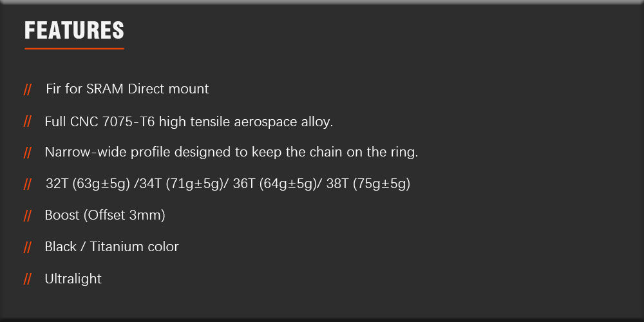Click the 38T (75g±5g) weight entry
Screen dimensions: 644x322
[x=368, y=184]
